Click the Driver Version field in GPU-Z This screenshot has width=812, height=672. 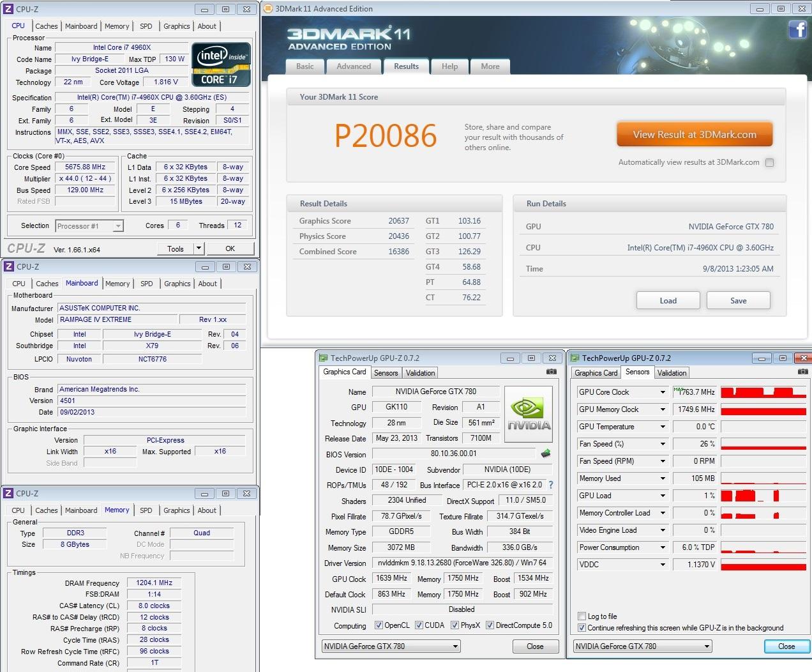pyautogui.click(x=462, y=563)
